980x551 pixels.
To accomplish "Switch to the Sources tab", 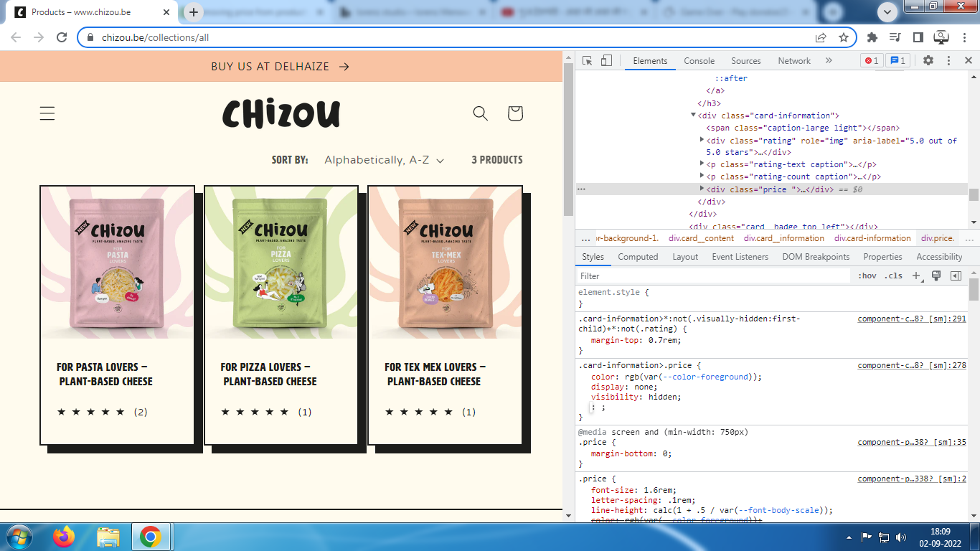I will click(x=746, y=61).
